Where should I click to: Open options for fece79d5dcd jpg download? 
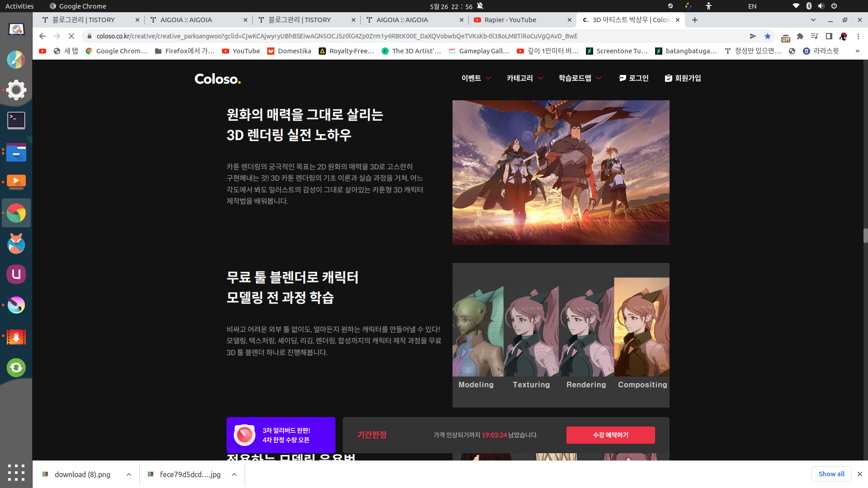pos(234,474)
